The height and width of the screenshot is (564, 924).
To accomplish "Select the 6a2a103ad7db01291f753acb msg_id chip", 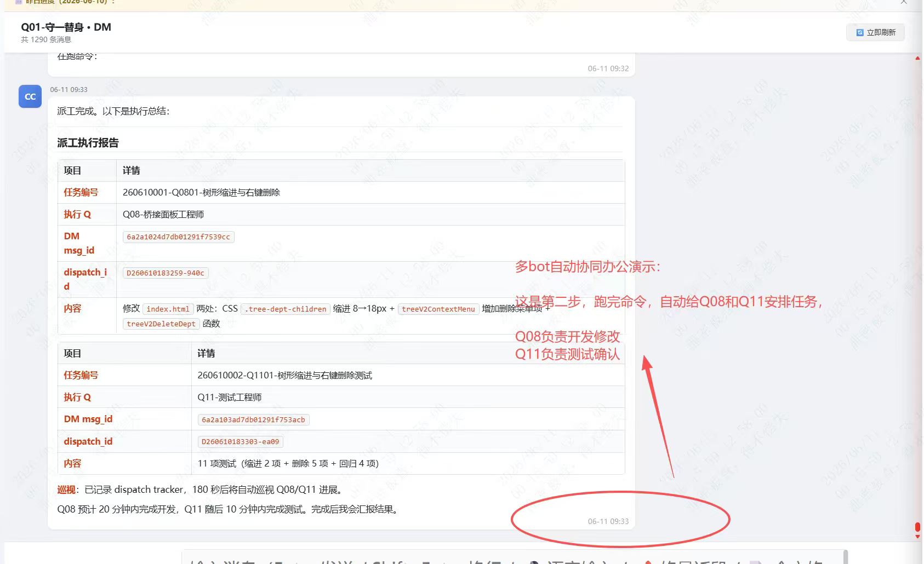I will pos(253,419).
